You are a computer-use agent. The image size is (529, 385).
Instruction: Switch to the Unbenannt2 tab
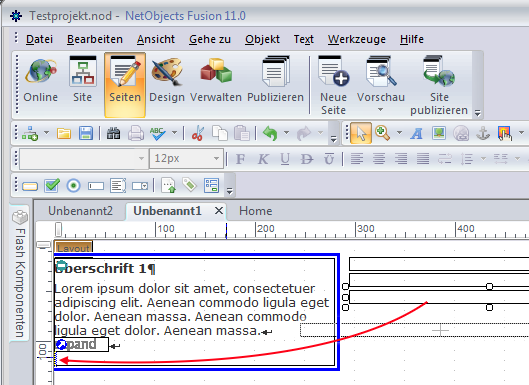click(80, 211)
